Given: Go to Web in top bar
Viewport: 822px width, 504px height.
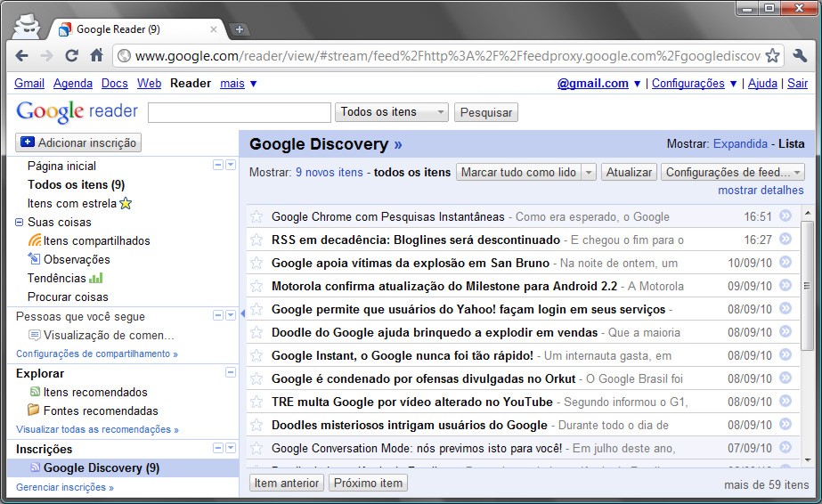Looking at the screenshot, I should pyautogui.click(x=150, y=84).
